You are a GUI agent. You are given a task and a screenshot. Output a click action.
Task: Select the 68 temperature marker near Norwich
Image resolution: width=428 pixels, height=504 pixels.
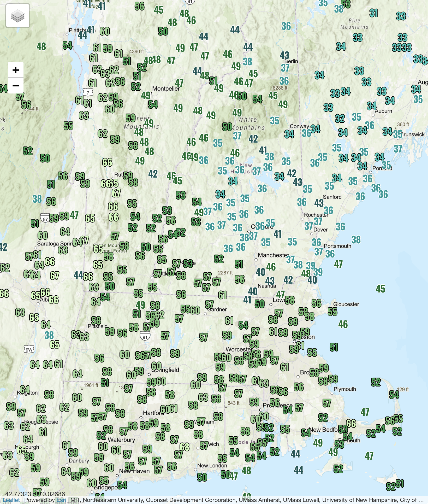[x=184, y=447]
